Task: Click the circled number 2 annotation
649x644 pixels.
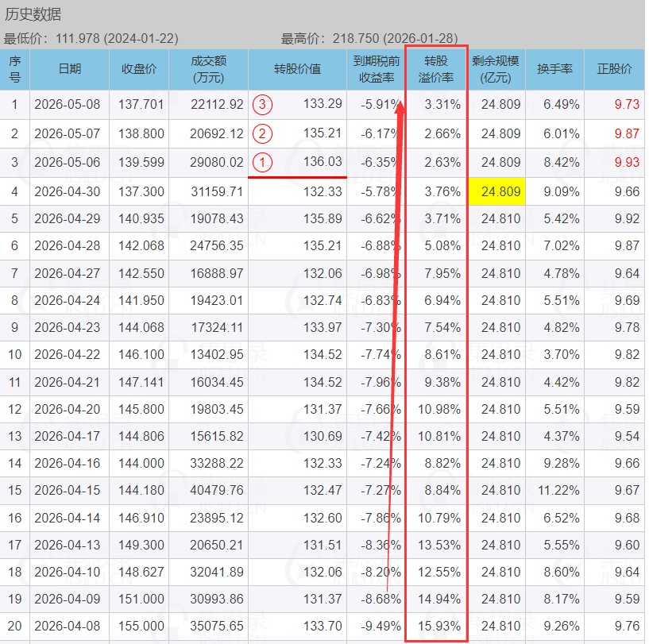Action: point(262,133)
